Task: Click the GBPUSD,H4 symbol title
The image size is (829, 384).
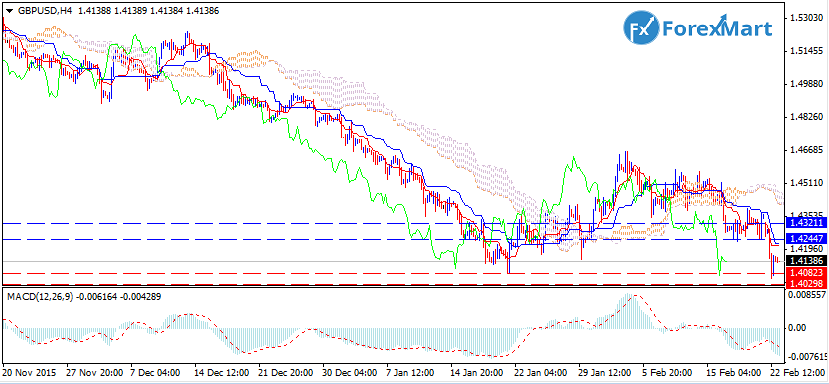Action: [45, 11]
